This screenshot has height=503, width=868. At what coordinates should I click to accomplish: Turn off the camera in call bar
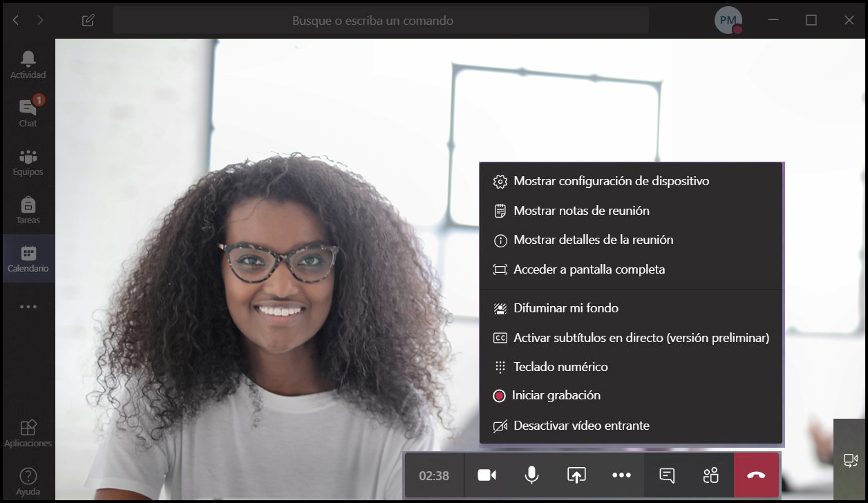tap(487, 475)
